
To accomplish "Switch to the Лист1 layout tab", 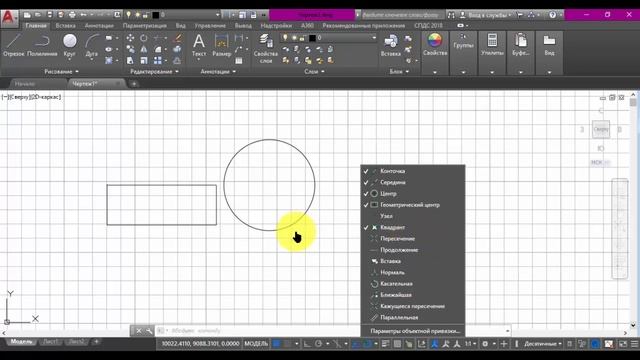I will pyautogui.click(x=51, y=342).
